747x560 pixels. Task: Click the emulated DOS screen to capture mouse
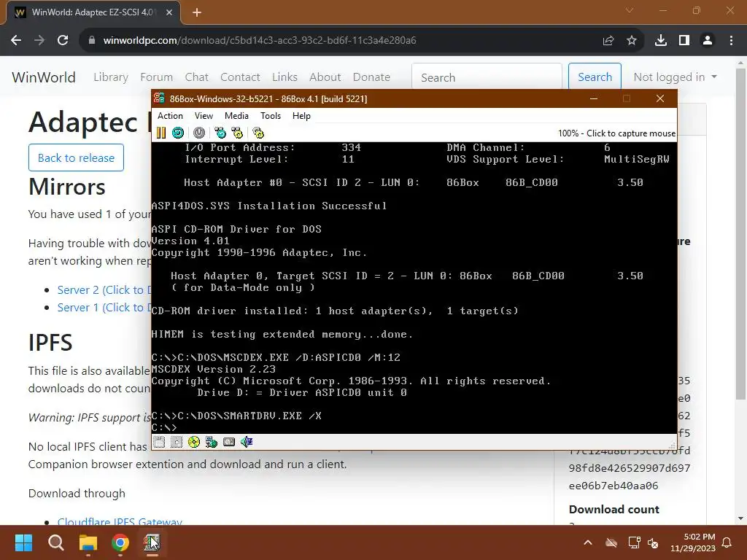click(x=414, y=287)
